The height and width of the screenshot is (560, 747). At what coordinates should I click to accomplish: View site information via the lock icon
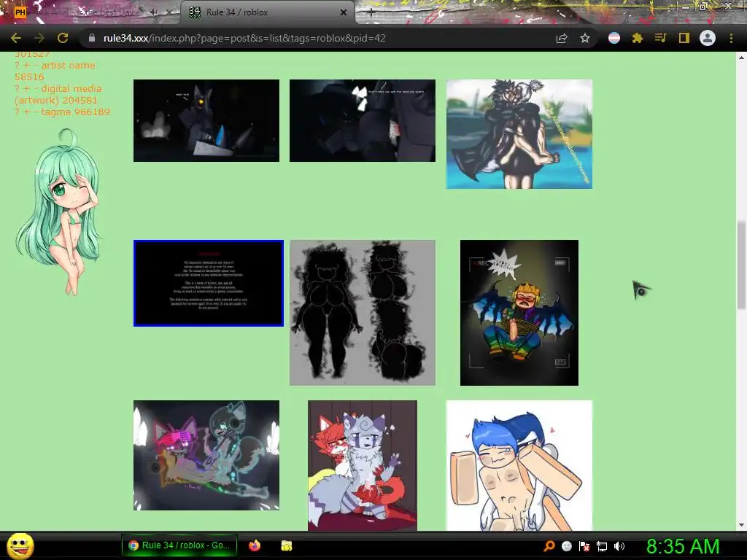(92, 38)
